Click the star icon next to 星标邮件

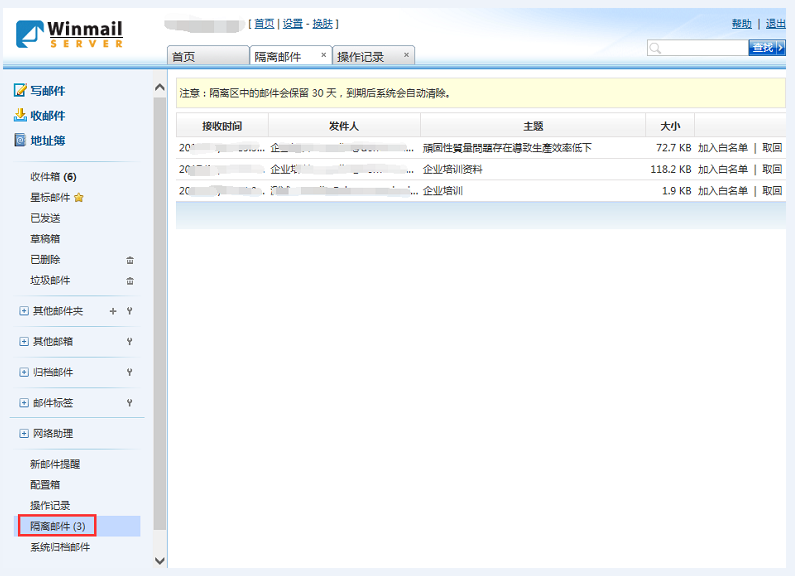(x=79, y=198)
